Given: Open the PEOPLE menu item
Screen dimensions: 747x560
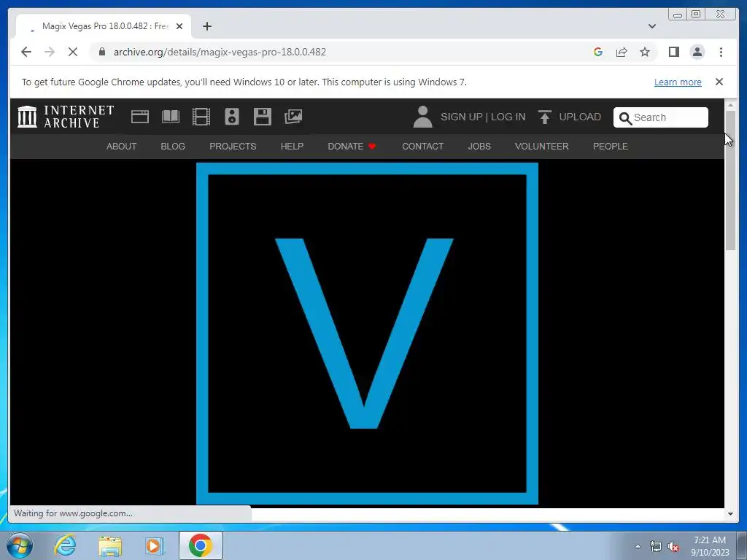Looking at the screenshot, I should point(611,146).
